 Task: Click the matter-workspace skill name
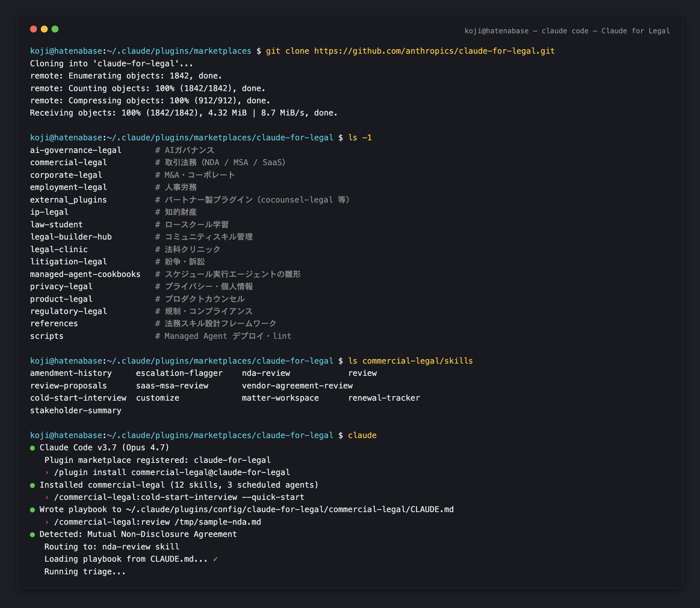tap(280, 398)
